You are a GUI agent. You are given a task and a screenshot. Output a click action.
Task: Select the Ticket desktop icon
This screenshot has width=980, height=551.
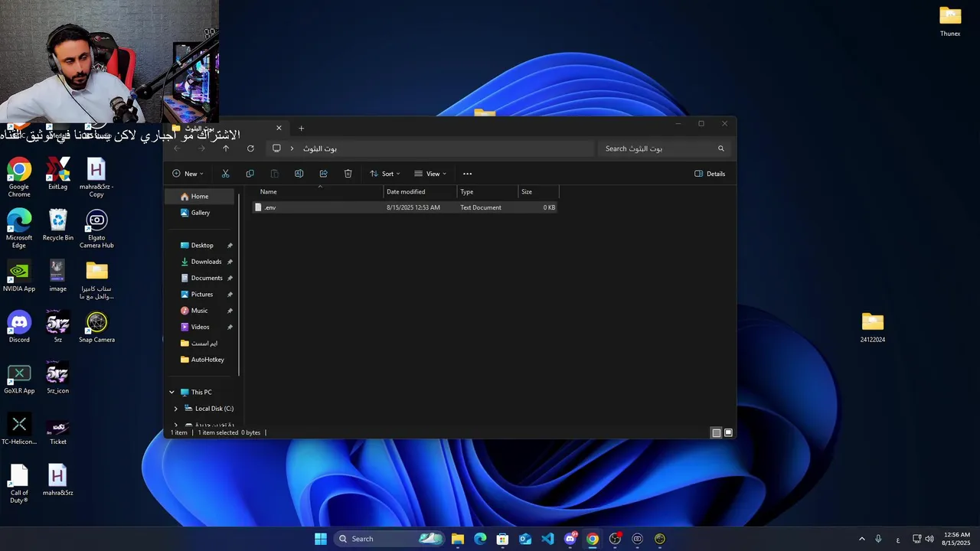click(57, 430)
